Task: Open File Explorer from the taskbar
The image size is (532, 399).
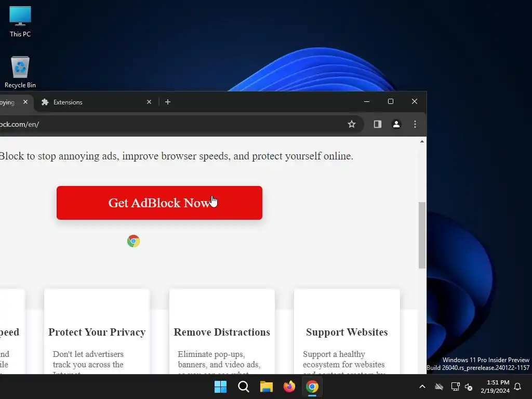Action: pyautogui.click(x=267, y=387)
